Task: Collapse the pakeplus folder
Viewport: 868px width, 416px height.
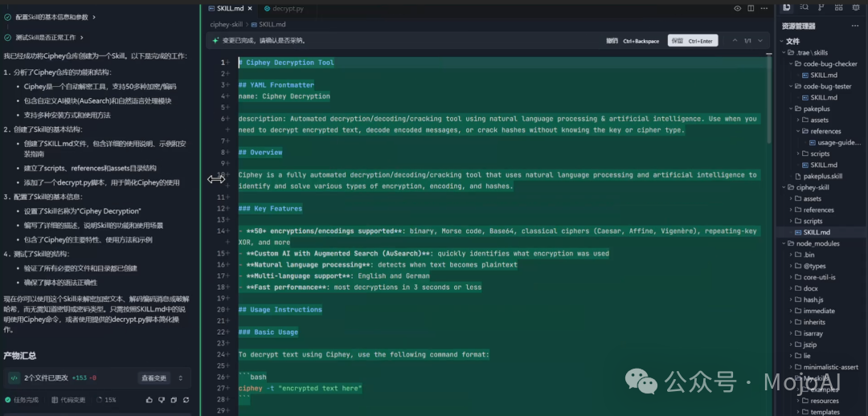Action: click(792, 109)
